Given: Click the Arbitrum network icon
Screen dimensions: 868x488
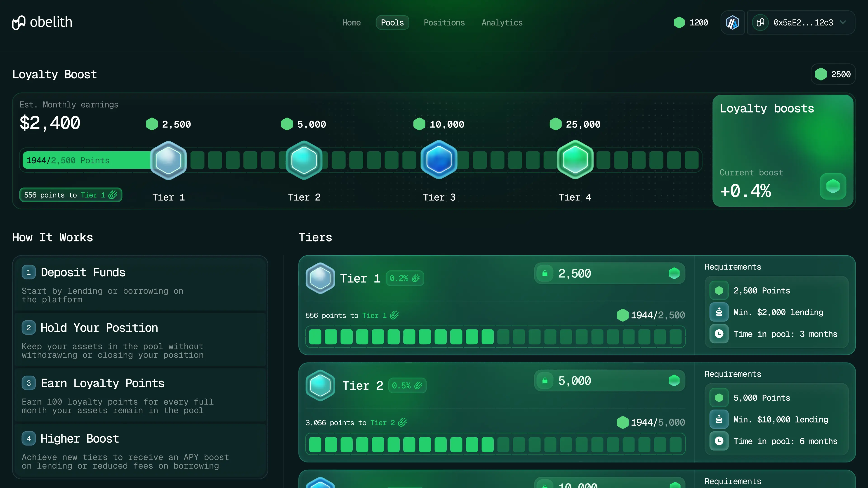Looking at the screenshot, I should pyautogui.click(x=733, y=23).
